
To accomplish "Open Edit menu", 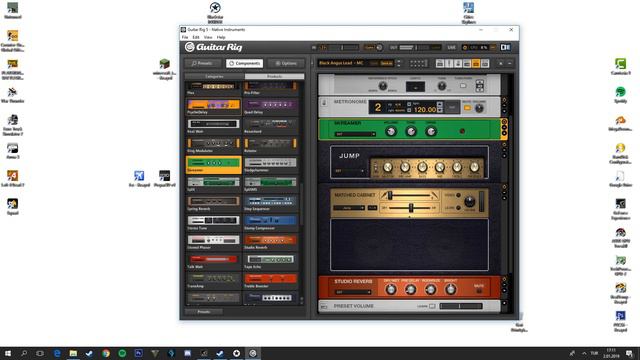I will click(x=196, y=37).
